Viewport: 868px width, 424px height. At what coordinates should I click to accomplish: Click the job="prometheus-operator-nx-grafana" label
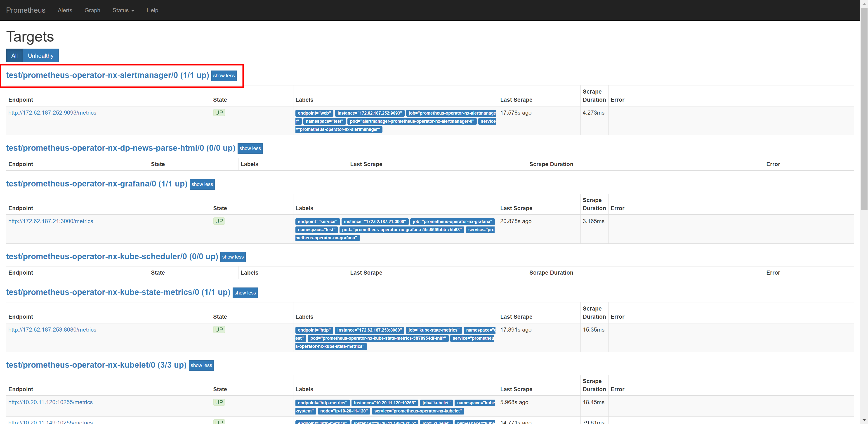[x=452, y=222]
